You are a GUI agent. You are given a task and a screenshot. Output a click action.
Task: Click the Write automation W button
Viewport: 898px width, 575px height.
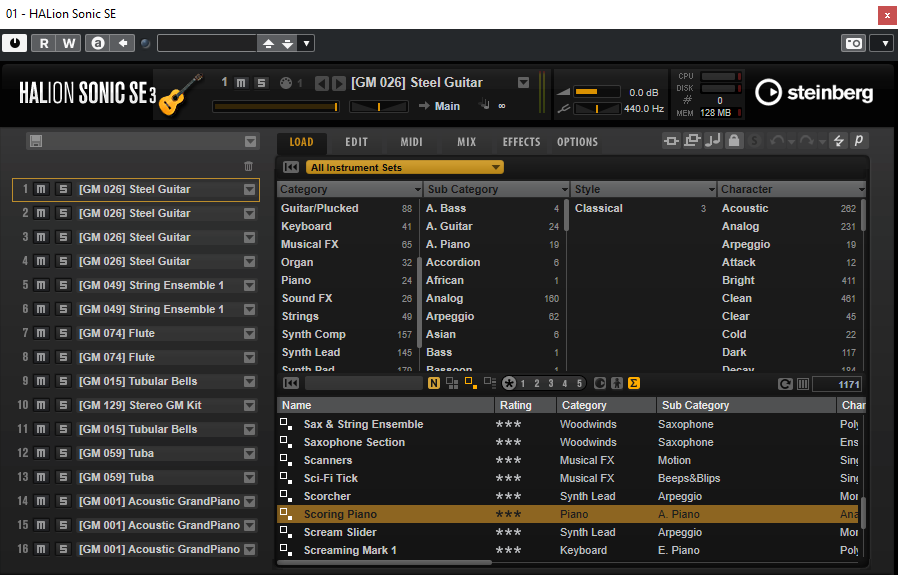point(68,43)
